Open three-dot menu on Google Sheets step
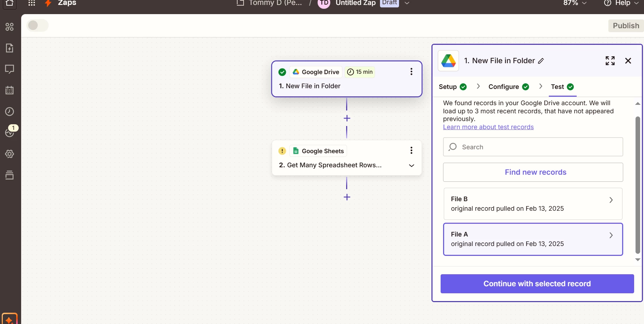This screenshot has height=324, width=644. click(x=411, y=151)
